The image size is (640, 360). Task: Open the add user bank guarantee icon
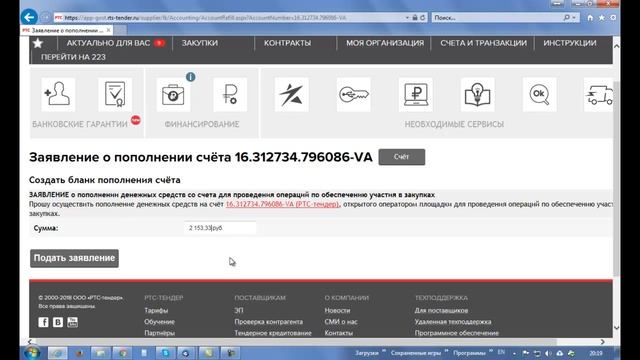[x=58, y=94]
